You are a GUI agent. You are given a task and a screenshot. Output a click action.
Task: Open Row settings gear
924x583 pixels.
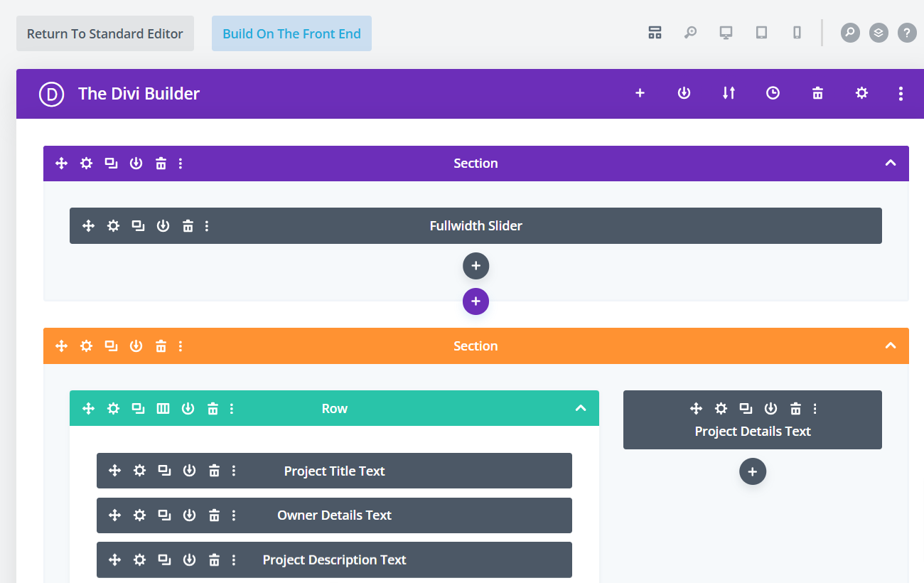[x=113, y=409]
